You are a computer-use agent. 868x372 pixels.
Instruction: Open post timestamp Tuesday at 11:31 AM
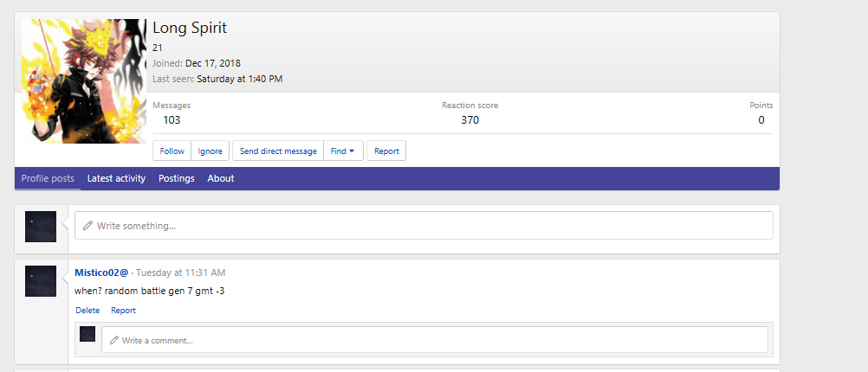[180, 273]
